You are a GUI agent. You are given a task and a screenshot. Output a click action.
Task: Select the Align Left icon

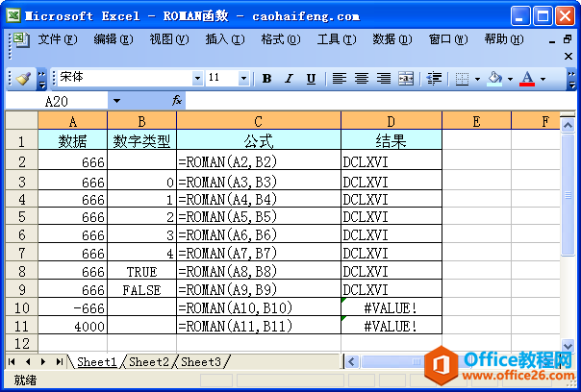point(339,79)
